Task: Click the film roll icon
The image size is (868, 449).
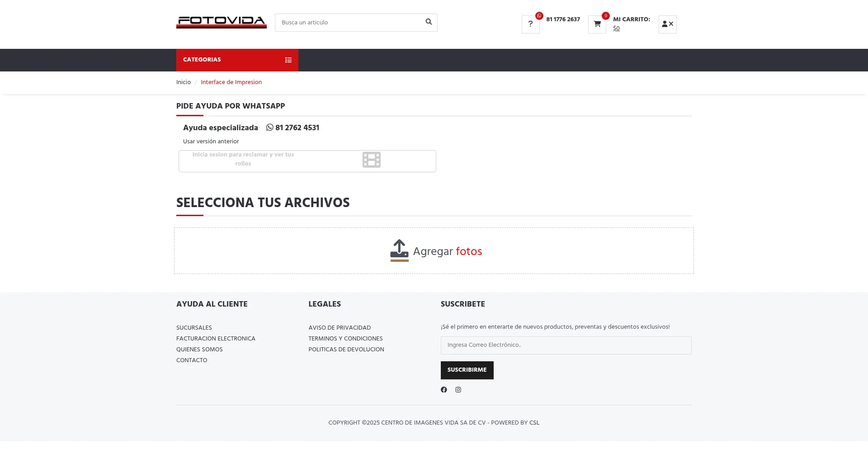Action: pyautogui.click(x=371, y=160)
